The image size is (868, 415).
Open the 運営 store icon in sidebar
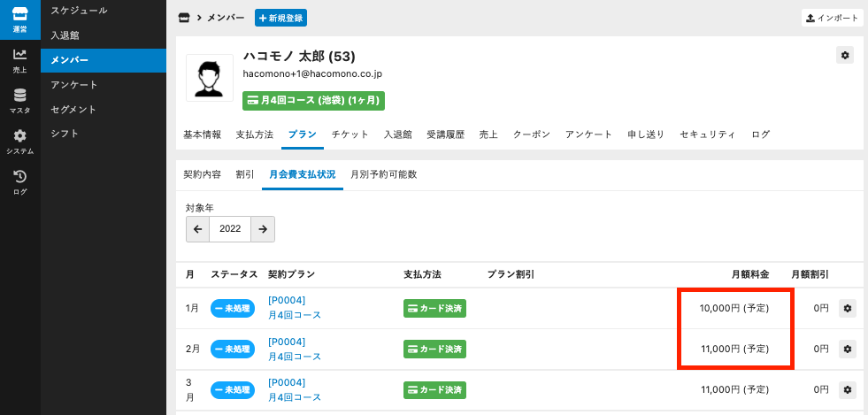19,19
